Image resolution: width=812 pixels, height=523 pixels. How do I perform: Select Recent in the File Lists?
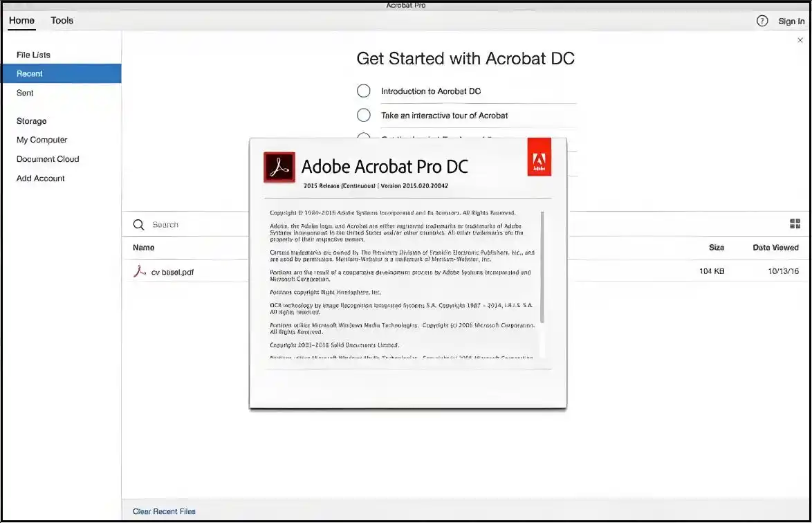pyautogui.click(x=61, y=73)
